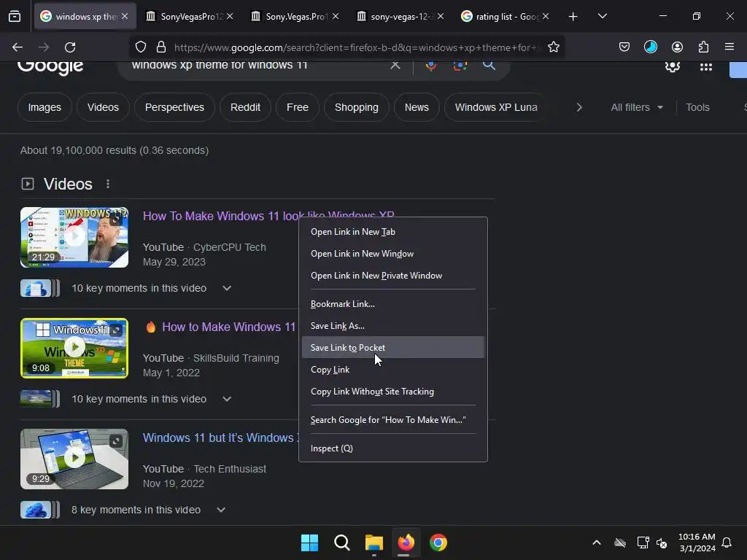Choose Search Google for "How To Make Win..."
This screenshot has width=747, height=560.
tap(392, 420)
